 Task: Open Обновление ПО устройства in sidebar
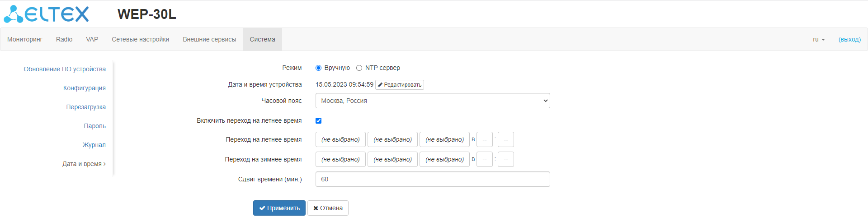click(x=65, y=69)
